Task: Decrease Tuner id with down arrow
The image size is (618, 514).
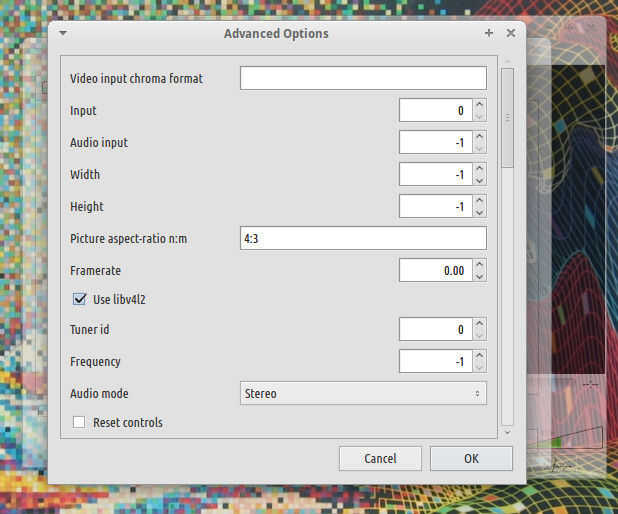Action: point(479,335)
